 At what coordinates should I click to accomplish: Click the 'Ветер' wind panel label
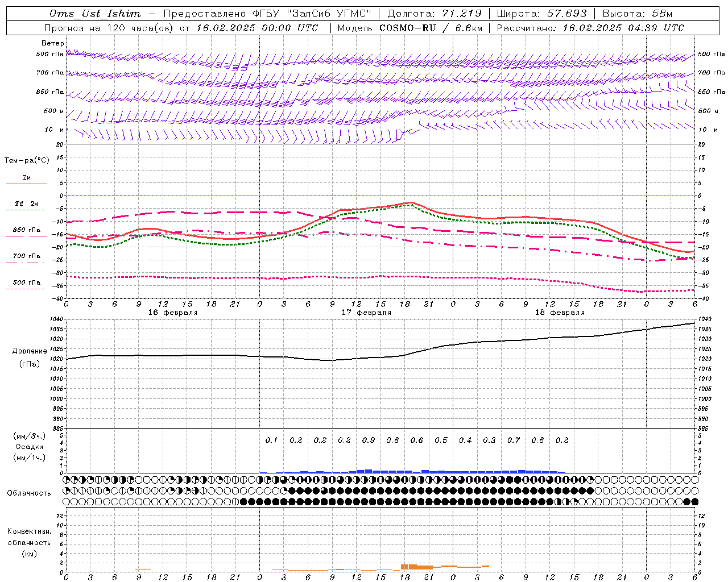tap(53, 43)
